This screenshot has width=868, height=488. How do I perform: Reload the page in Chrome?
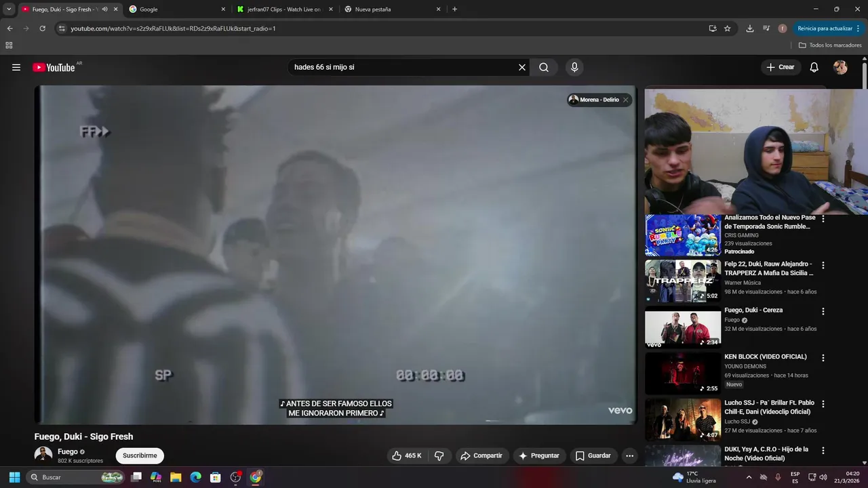click(42, 28)
